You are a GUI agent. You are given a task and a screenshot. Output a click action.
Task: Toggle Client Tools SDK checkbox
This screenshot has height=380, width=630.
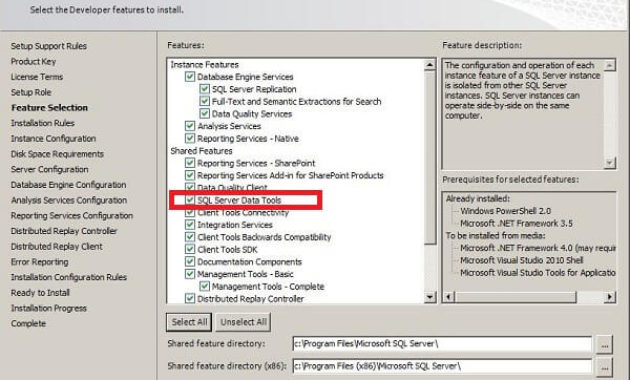[190, 249]
